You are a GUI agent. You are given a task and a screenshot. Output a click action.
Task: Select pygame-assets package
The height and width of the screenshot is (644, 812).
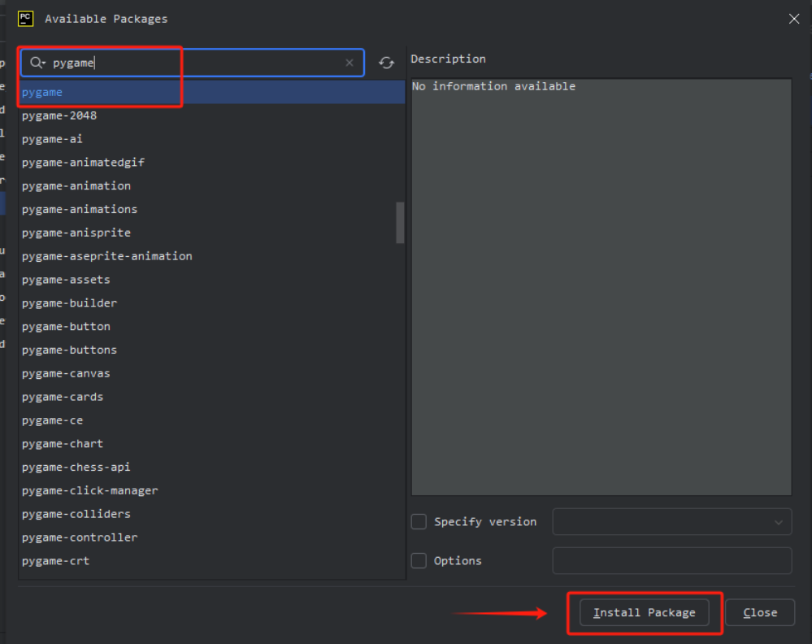click(212, 279)
